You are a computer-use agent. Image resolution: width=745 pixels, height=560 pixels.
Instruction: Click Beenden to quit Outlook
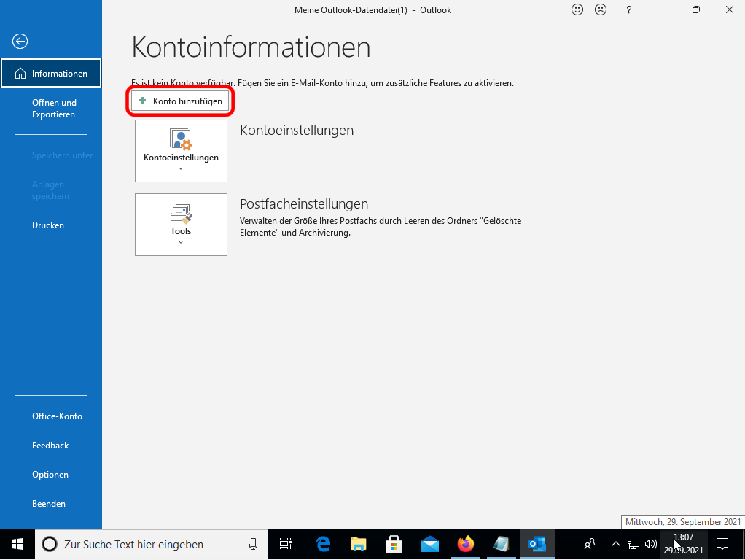[x=49, y=504]
